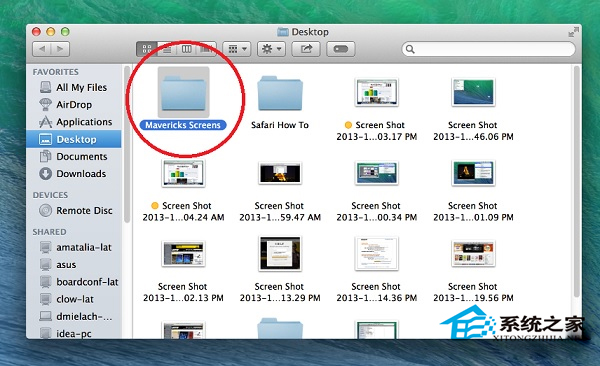Click the Mavericks Screens file name label
600x366 pixels.
(x=183, y=125)
